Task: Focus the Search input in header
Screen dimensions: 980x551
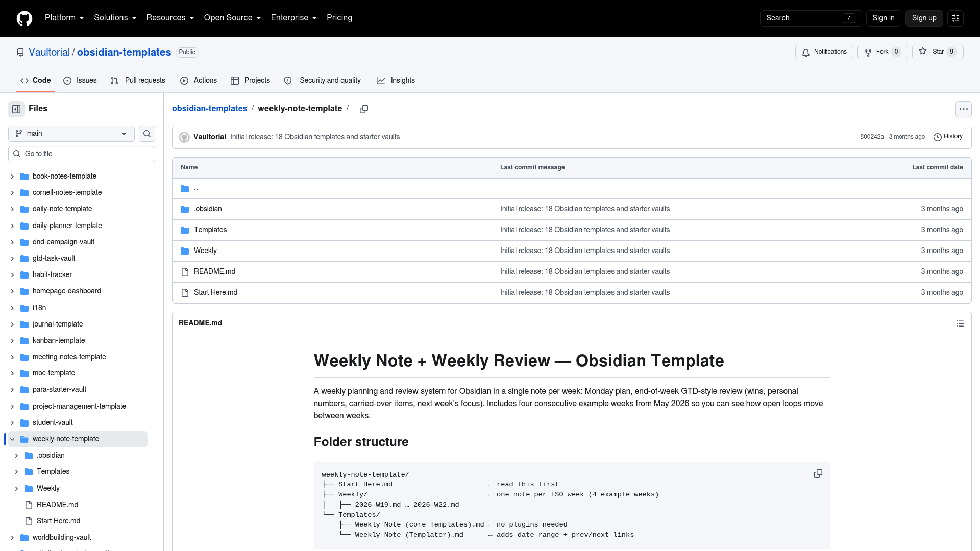Action: tap(811, 18)
